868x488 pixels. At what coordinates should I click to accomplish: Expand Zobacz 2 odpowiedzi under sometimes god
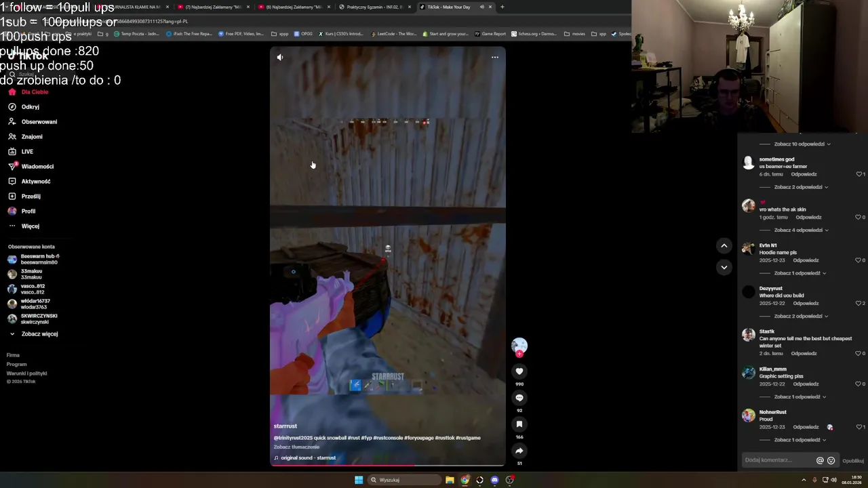(800, 187)
